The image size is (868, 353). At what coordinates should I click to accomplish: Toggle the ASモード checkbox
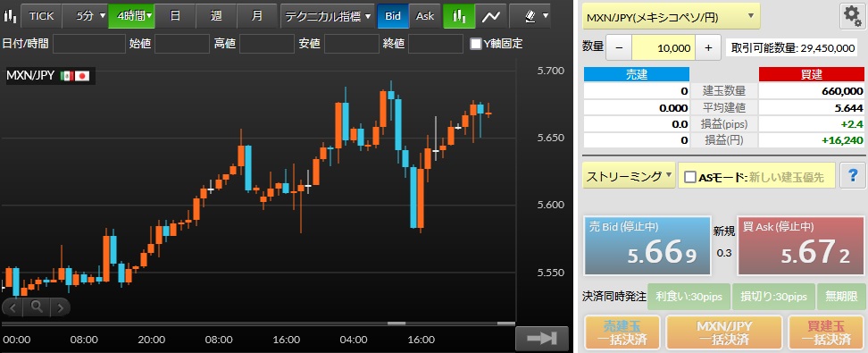689,177
